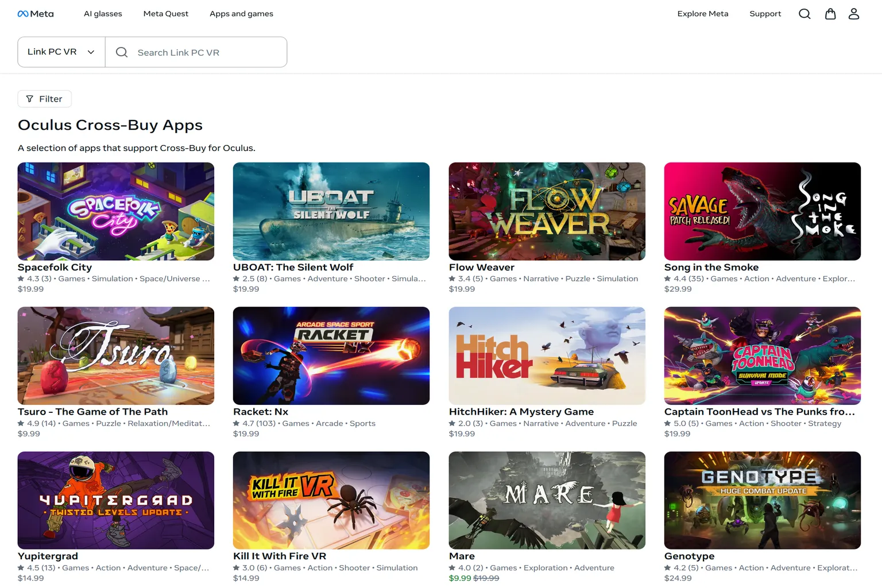Click the Yupitergrad title link

48,556
